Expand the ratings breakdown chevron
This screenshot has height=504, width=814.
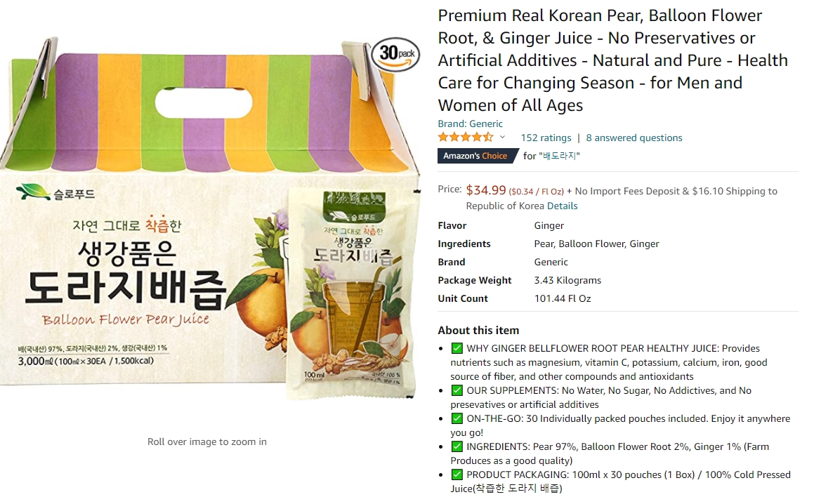[503, 138]
